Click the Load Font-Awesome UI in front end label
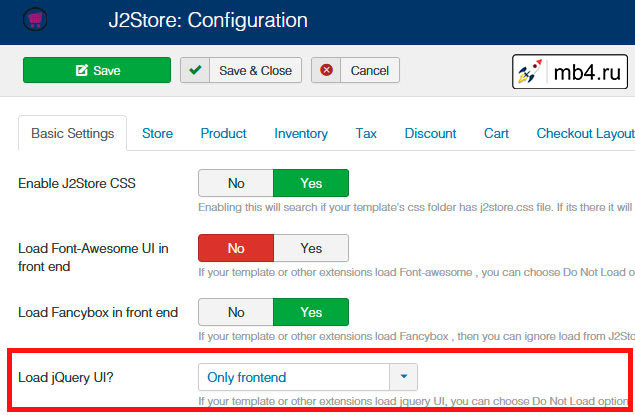 [x=93, y=257]
